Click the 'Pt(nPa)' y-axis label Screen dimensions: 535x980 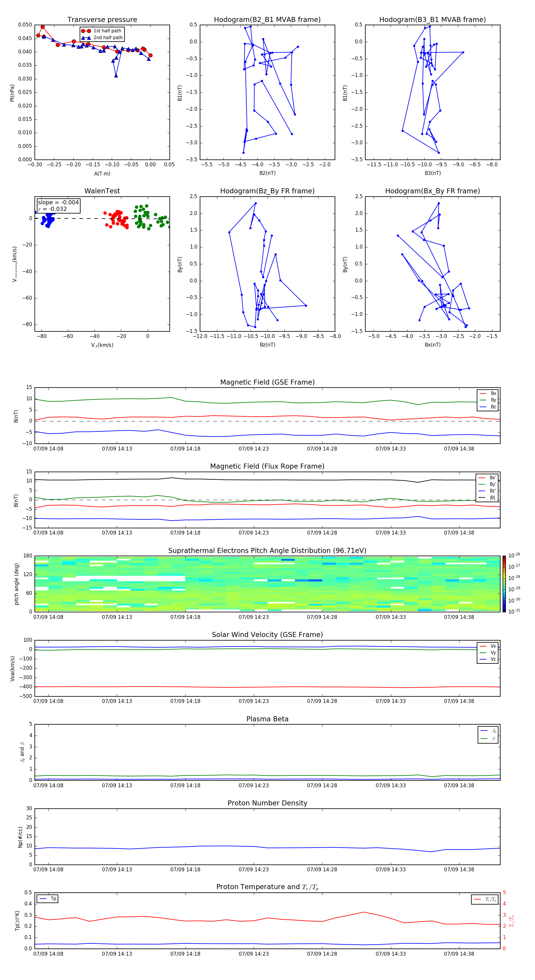pos(12,93)
